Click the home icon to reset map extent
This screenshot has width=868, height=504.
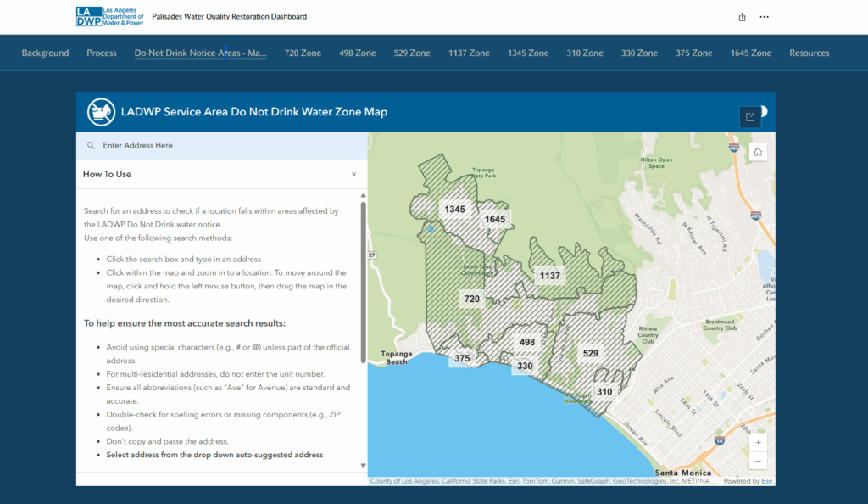pyautogui.click(x=758, y=150)
